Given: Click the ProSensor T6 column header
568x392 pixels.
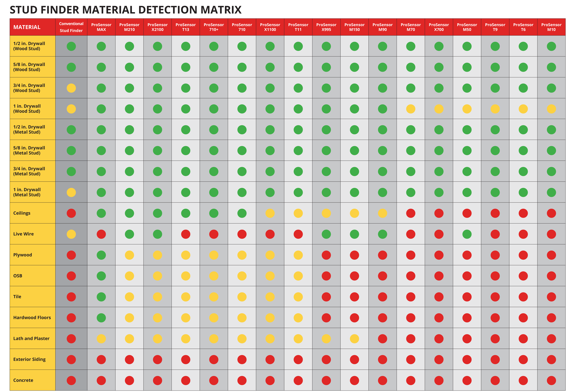Looking at the screenshot, I should coord(523,27).
